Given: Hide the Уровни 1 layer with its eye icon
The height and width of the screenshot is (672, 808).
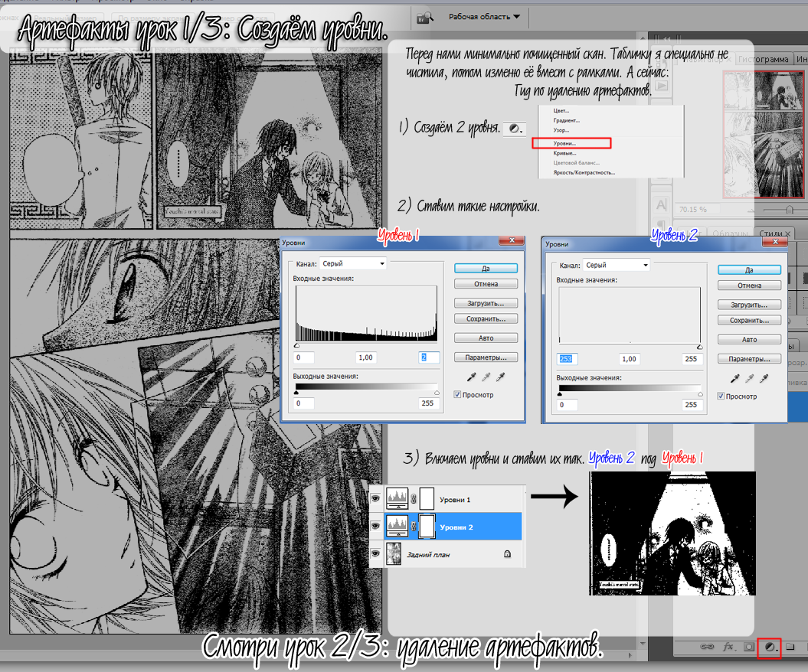Looking at the screenshot, I should [x=375, y=498].
